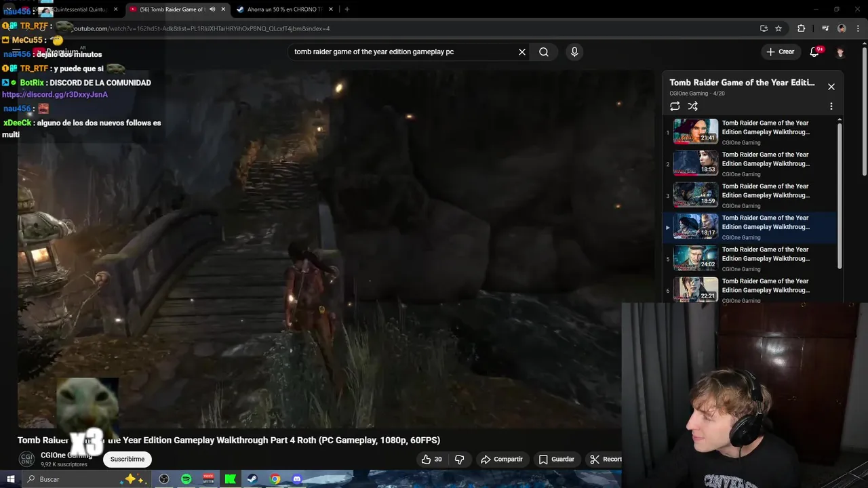Open Google Chrome from the taskbar
Image resolution: width=868 pixels, height=488 pixels.
point(275,479)
